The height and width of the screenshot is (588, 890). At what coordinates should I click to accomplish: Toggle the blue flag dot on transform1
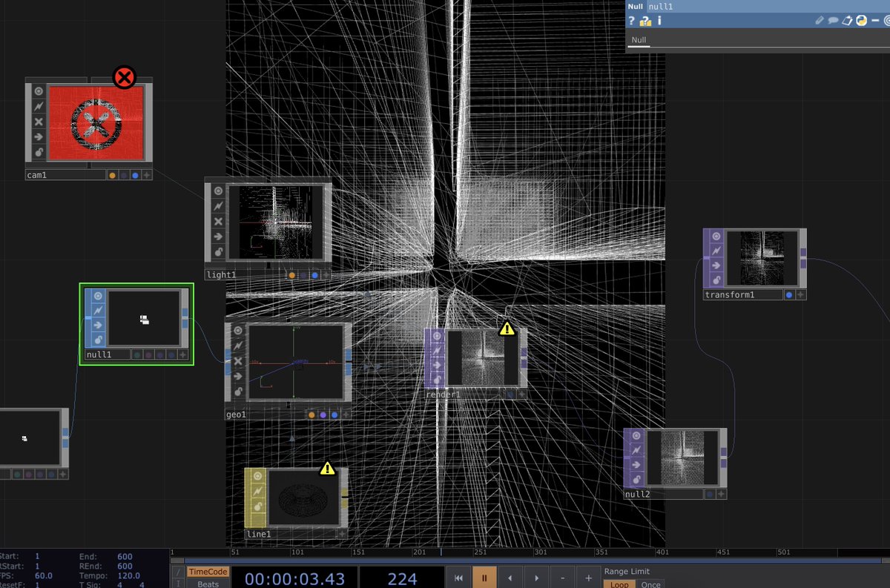pyautogui.click(x=790, y=294)
